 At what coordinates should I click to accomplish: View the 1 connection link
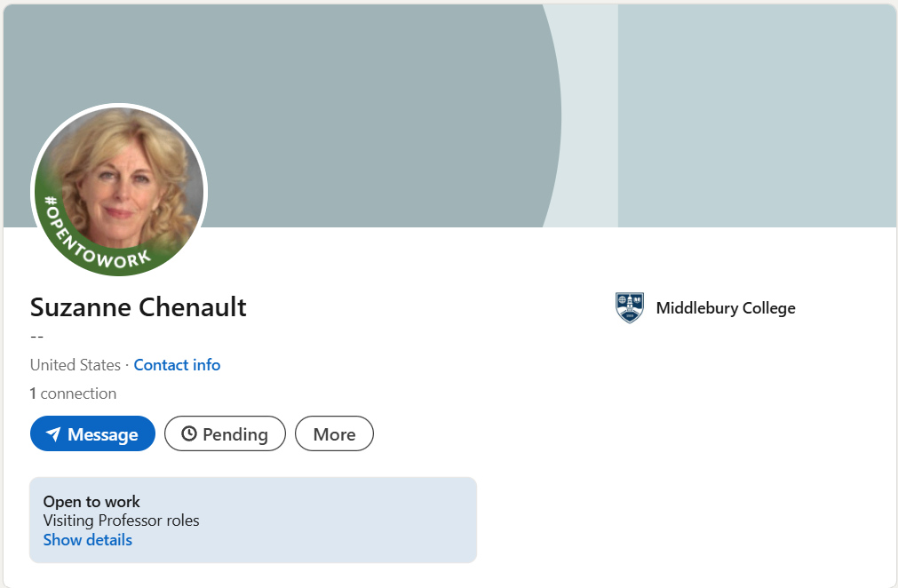tap(73, 393)
